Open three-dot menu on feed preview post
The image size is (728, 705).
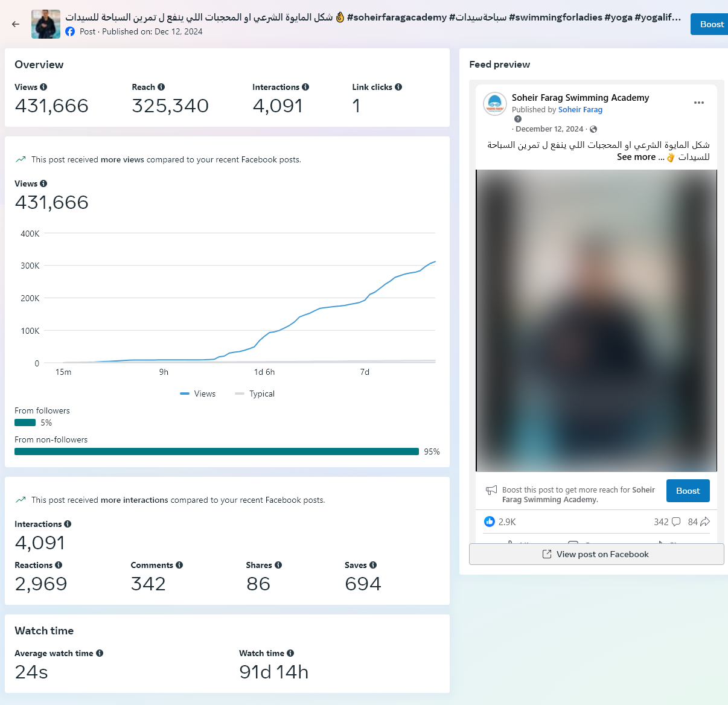click(699, 103)
